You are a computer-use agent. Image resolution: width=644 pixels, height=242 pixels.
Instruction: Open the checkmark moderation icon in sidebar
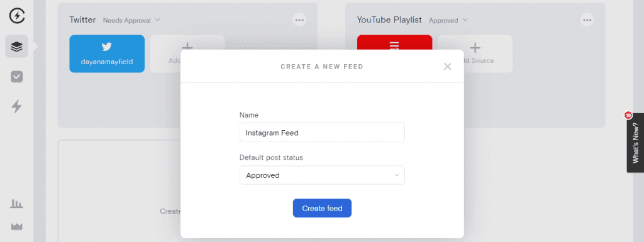pyautogui.click(x=16, y=77)
